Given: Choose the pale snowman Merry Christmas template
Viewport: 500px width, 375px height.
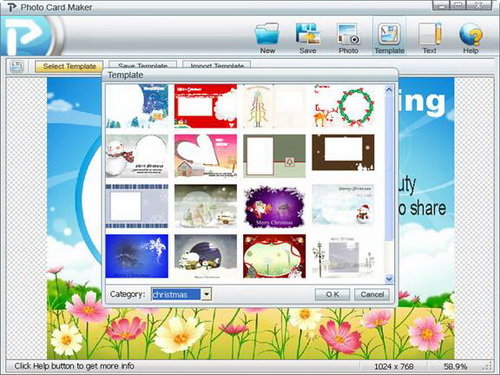Looking at the screenshot, I should (343, 206).
